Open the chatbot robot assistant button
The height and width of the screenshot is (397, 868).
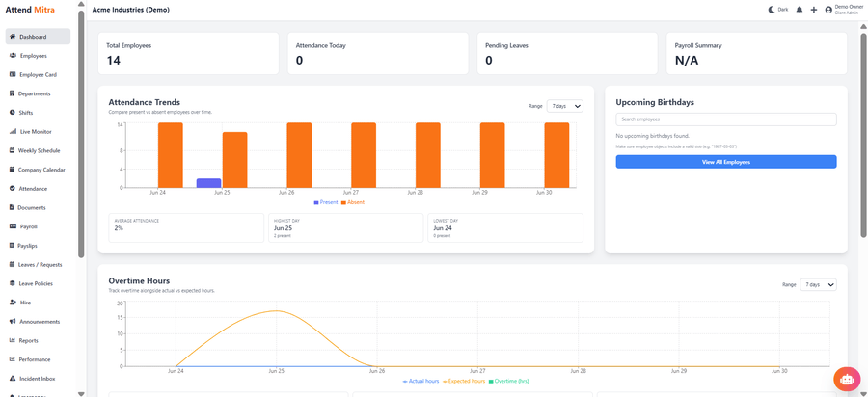click(x=847, y=380)
